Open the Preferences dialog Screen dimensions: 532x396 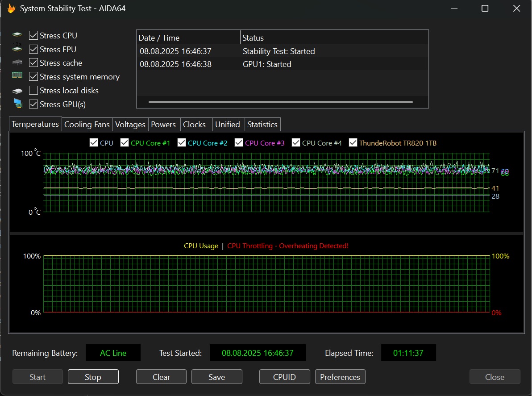coord(340,377)
